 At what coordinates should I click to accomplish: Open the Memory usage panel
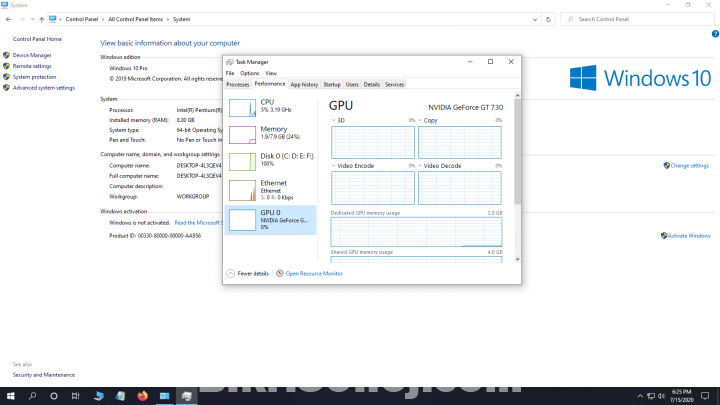[x=243, y=134]
